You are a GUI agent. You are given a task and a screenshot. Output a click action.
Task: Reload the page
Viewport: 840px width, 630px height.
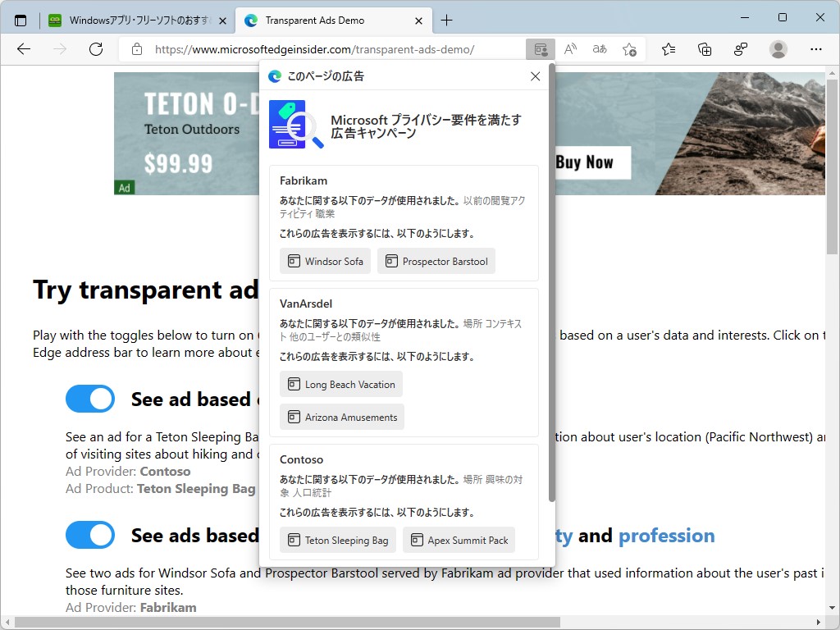click(96, 49)
